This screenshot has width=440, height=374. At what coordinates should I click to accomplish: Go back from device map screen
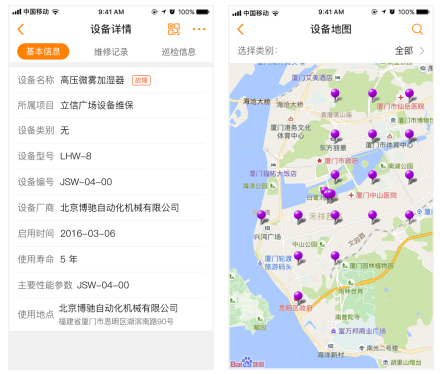tap(241, 29)
